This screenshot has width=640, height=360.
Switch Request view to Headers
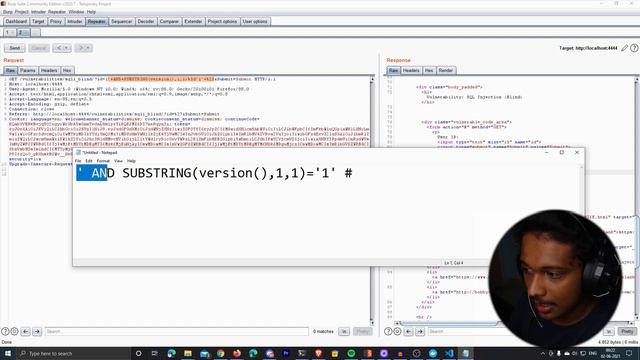coord(49,71)
